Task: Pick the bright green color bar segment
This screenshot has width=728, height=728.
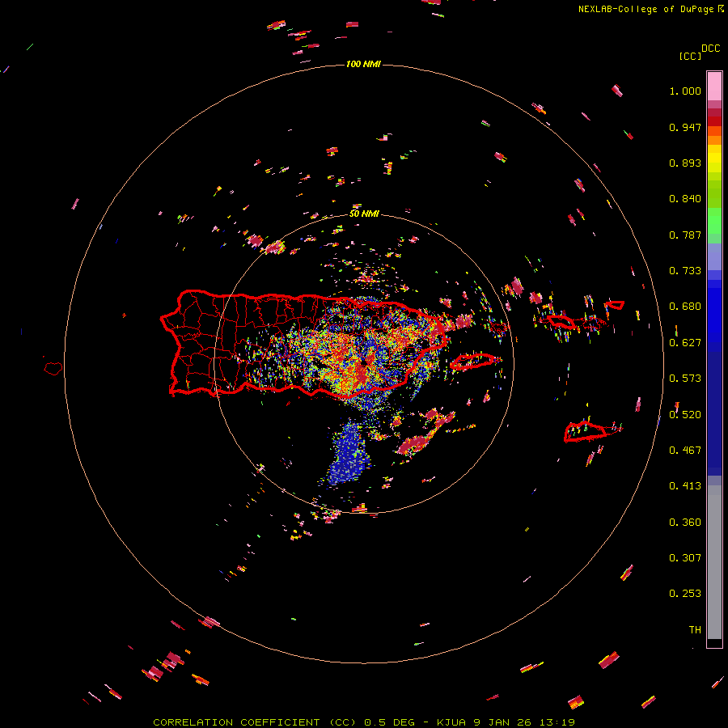Action: pos(714,221)
